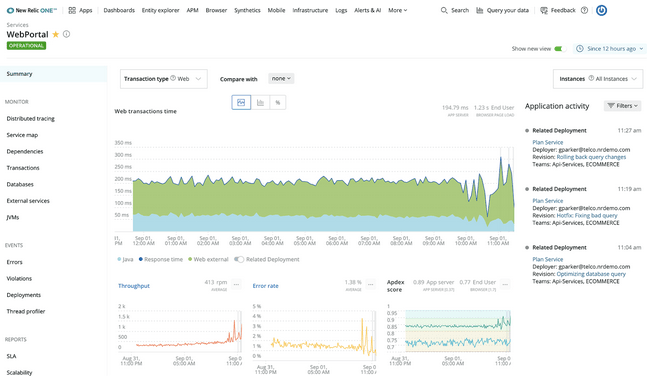Viewport: 647px width, 387px height.
Task: Open Errors under Events
Action: click(x=14, y=262)
